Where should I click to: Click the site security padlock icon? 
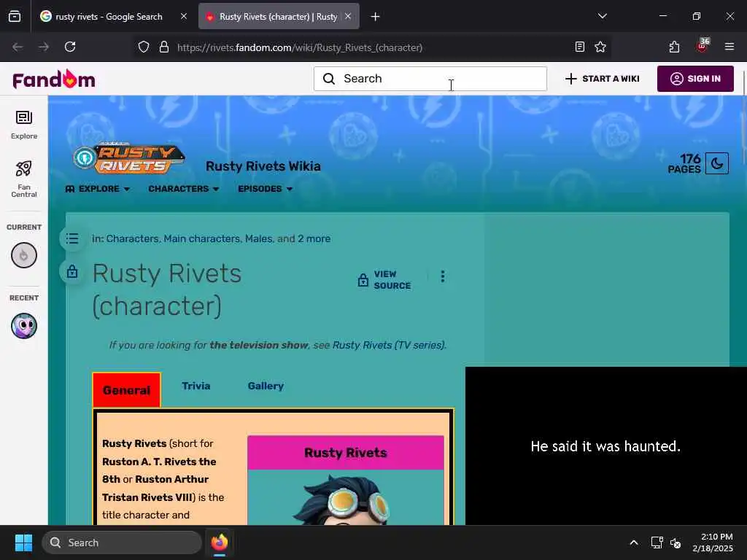point(164,47)
